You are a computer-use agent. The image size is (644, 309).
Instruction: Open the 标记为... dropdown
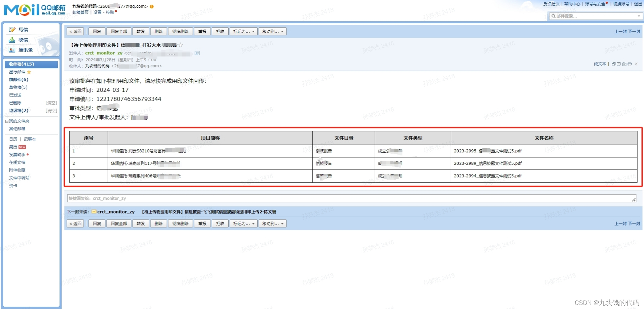tap(243, 31)
